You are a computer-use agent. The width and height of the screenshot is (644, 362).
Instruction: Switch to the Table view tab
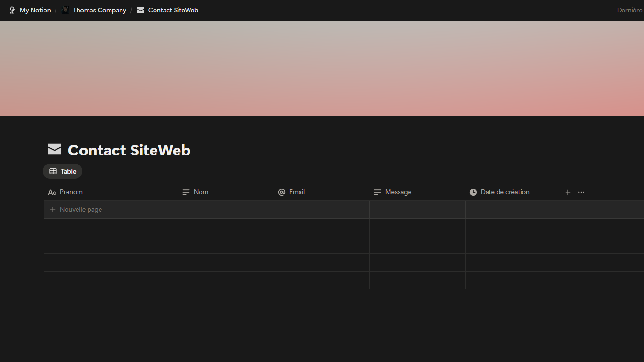point(62,171)
